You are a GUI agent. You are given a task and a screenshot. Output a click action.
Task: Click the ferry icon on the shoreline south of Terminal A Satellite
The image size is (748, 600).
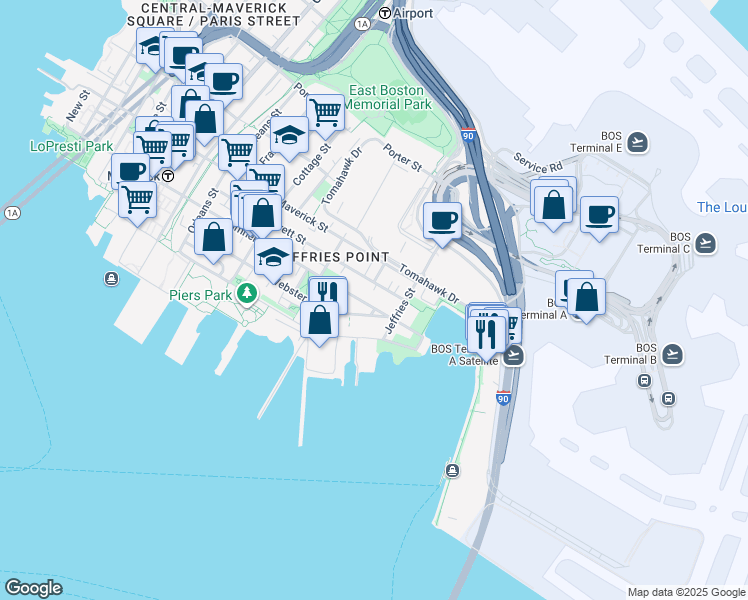[452, 471]
